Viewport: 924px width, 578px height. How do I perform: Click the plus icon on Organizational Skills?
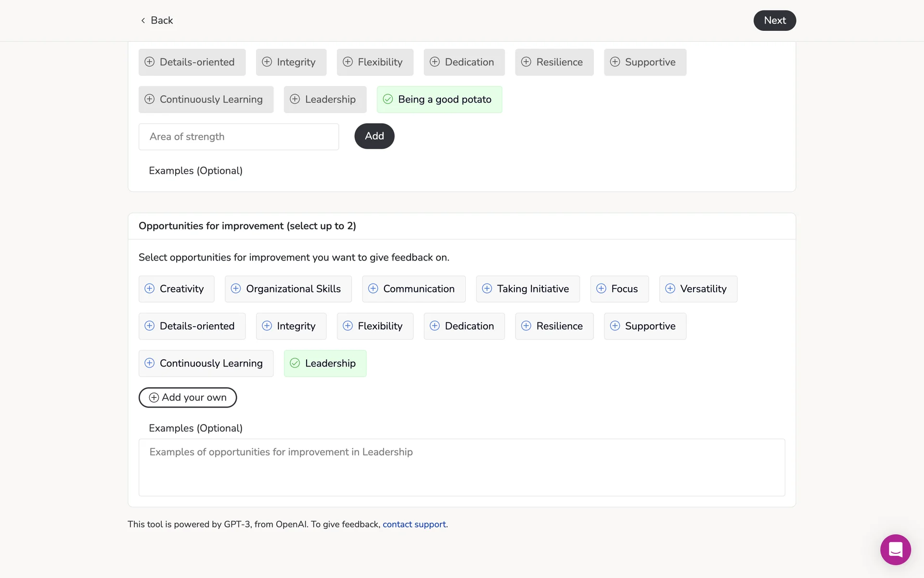[x=236, y=289]
